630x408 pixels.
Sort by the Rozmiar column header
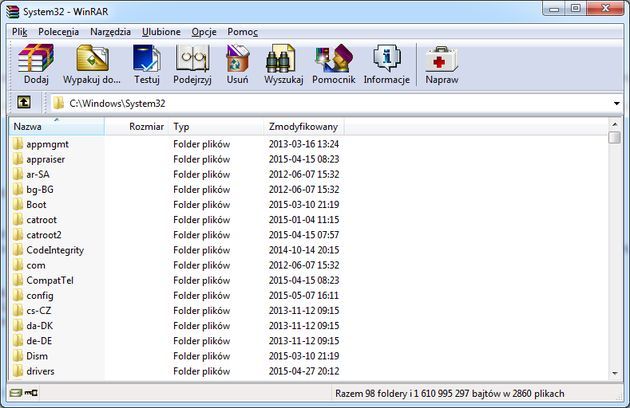pyautogui.click(x=136, y=126)
